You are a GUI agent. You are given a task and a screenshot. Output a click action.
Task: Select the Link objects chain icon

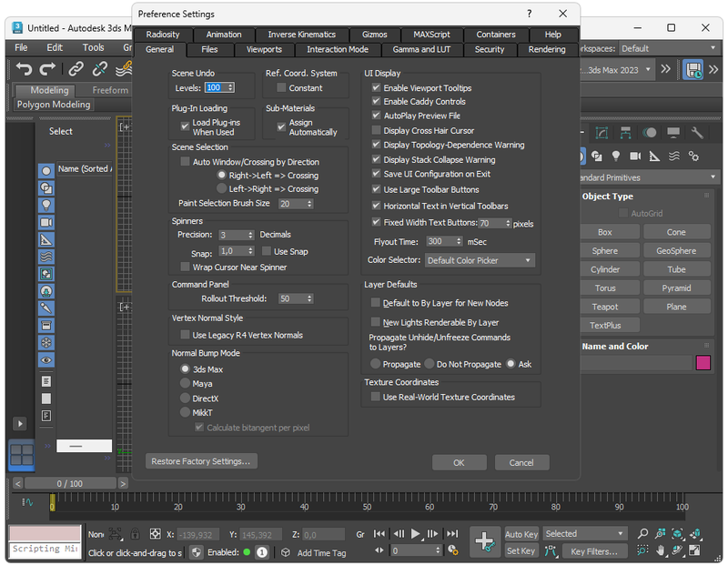tap(76, 69)
